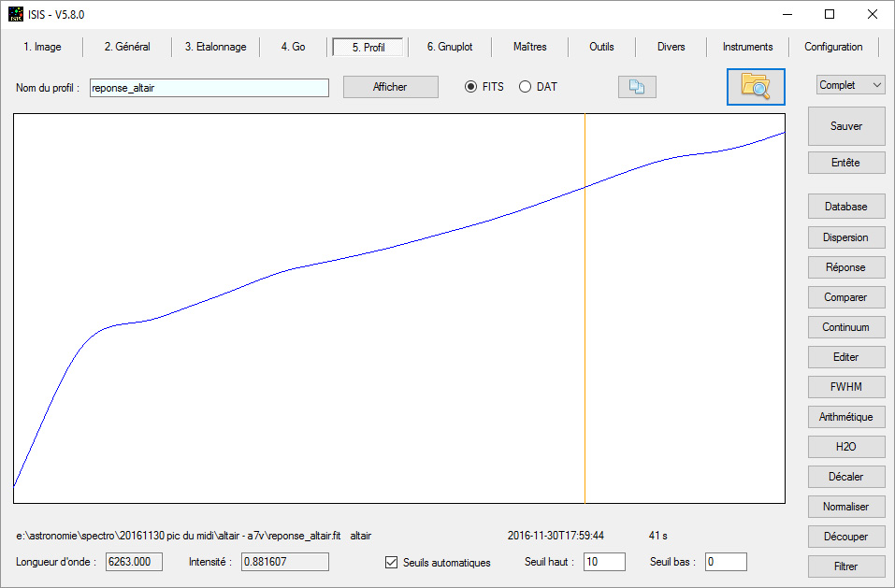Open the Maîtres tab
The image size is (895, 588).
[x=529, y=47]
